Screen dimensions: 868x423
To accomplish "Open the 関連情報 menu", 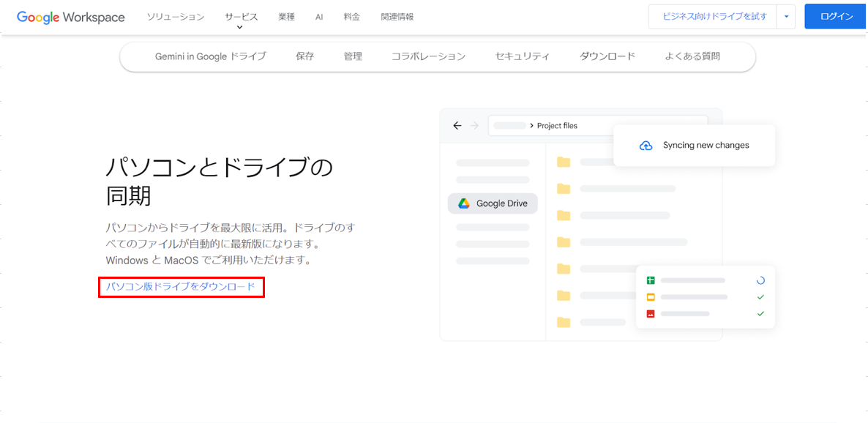I will pos(397,17).
